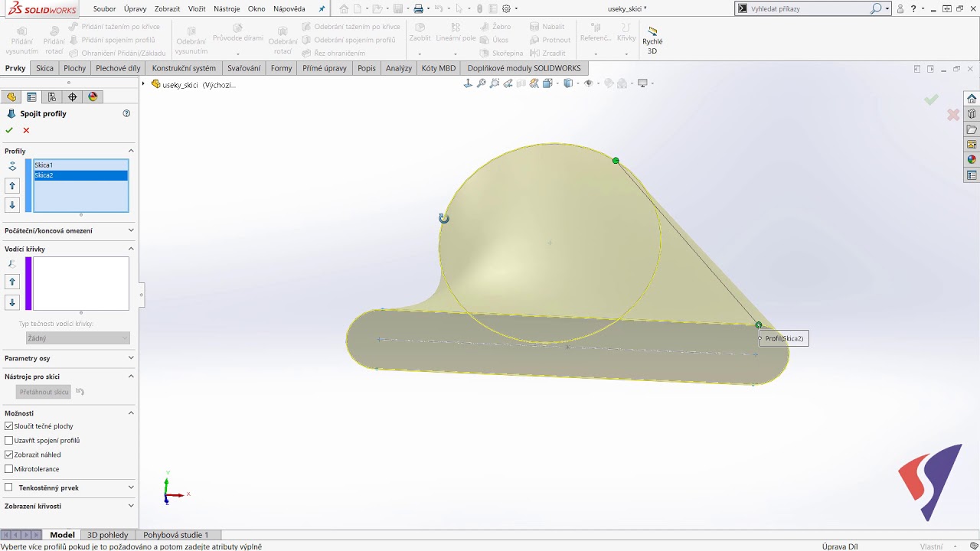Accept with the green checkmark in the viewport corner
Screen dimensions: 980x551
pos(931,99)
